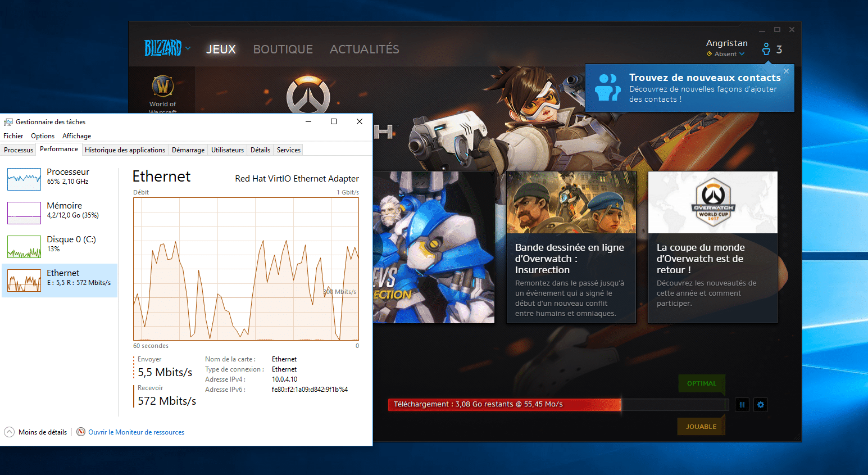Click the 572 Mbits/s receive value
868x475 pixels.
(167, 401)
